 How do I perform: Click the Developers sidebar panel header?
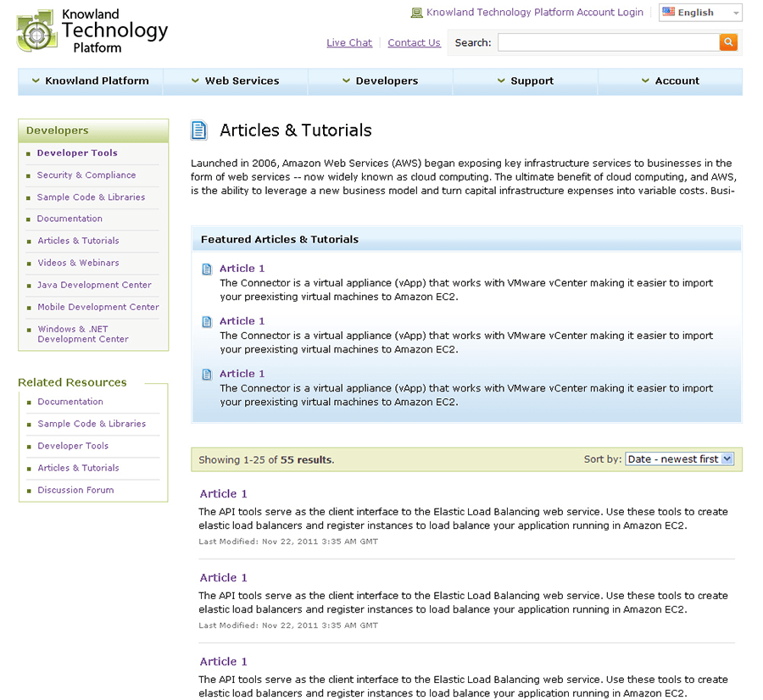93,131
